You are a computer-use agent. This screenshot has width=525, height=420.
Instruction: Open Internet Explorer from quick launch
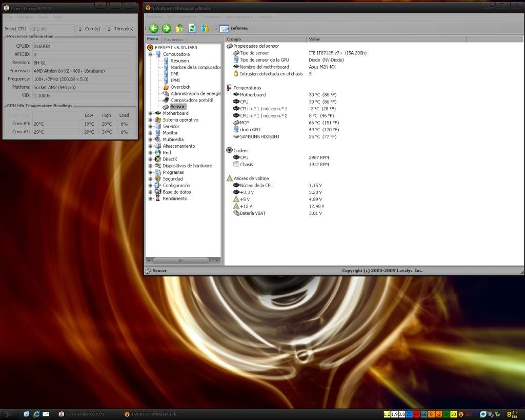pos(36,414)
